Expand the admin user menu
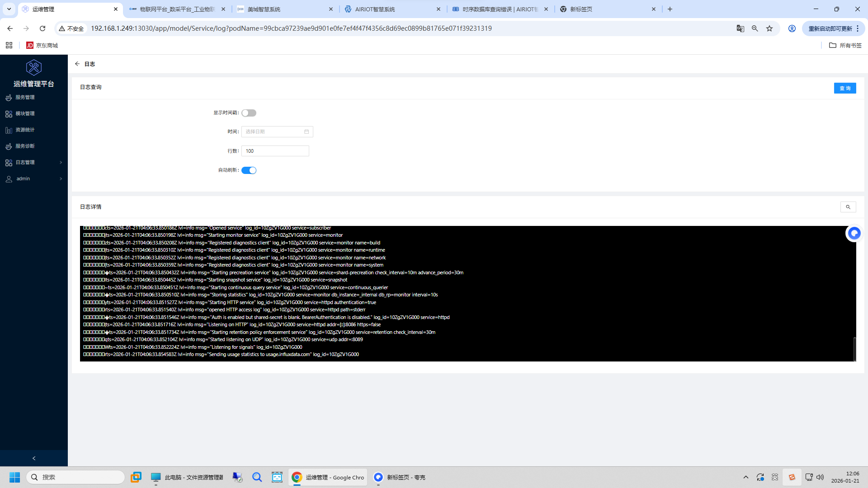The width and height of the screenshot is (868, 488). [33, 178]
